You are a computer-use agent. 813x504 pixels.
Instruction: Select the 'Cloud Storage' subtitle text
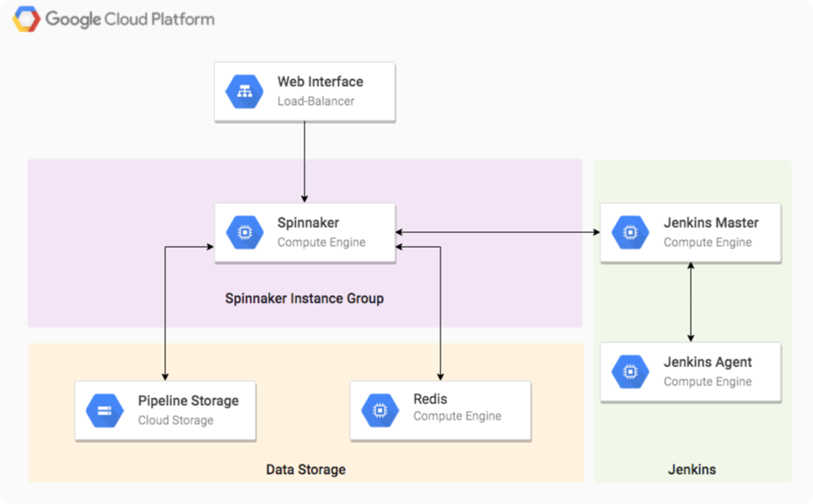tap(176, 420)
